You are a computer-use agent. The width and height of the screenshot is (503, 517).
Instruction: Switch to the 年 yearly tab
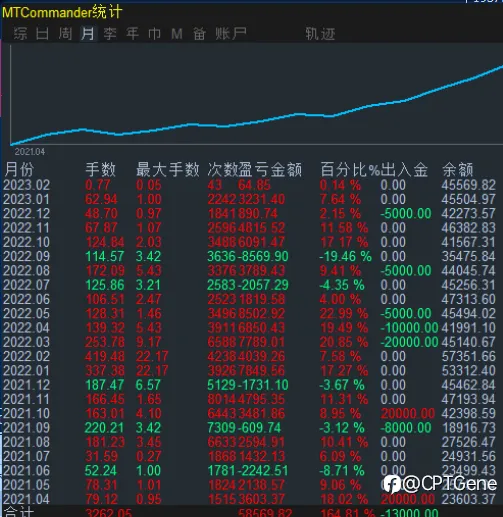132,34
